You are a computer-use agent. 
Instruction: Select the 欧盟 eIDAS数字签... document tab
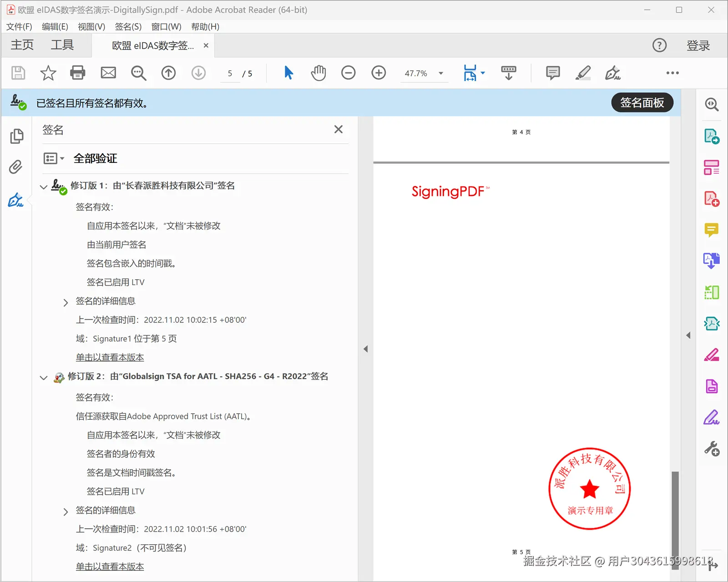(x=153, y=45)
